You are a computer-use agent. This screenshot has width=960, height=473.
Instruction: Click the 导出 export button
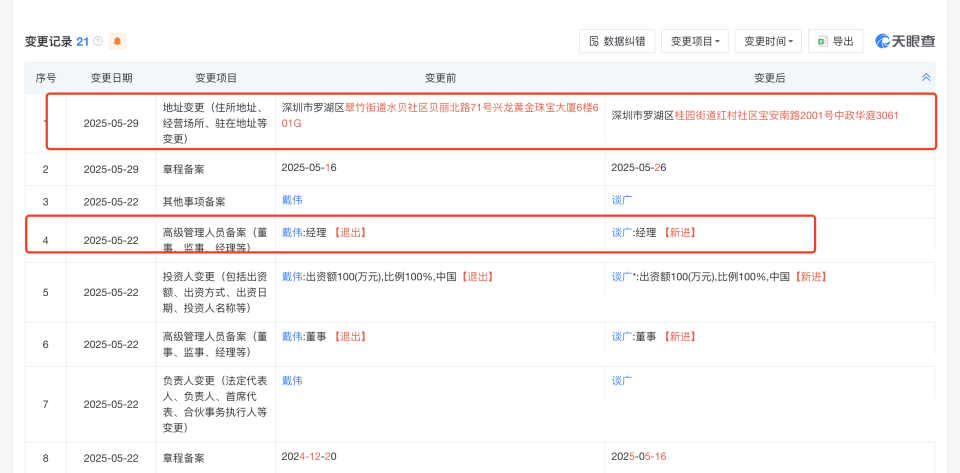click(835, 41)
